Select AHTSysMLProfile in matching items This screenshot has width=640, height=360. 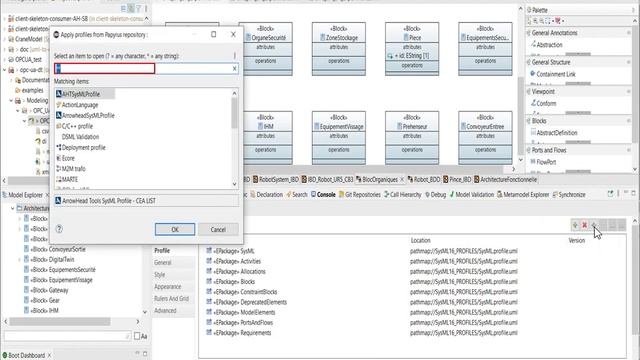click(x=80, y=94)
